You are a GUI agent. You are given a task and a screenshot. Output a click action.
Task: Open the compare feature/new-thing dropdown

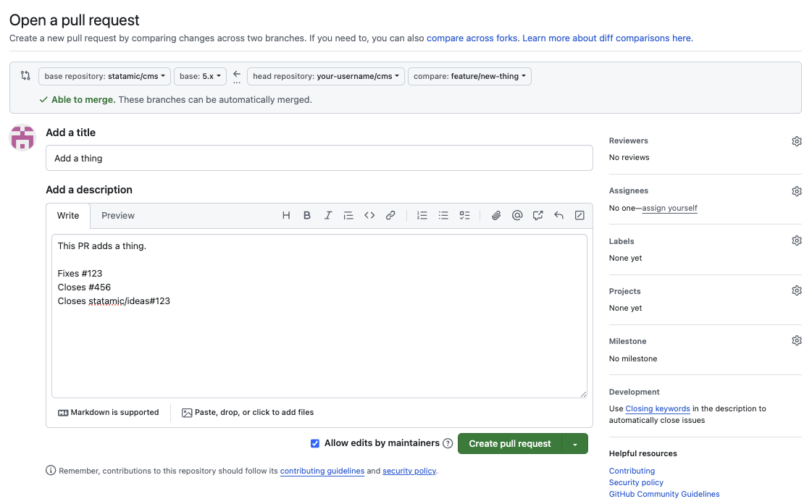pos(469,76)
